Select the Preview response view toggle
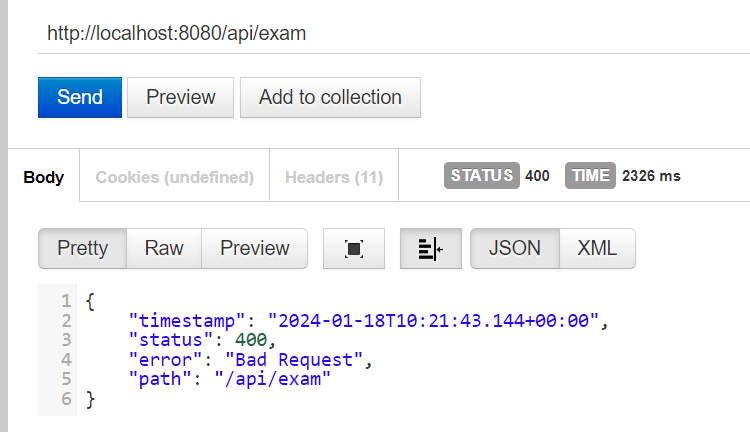 pyautogui.click(x=254, y=248)
